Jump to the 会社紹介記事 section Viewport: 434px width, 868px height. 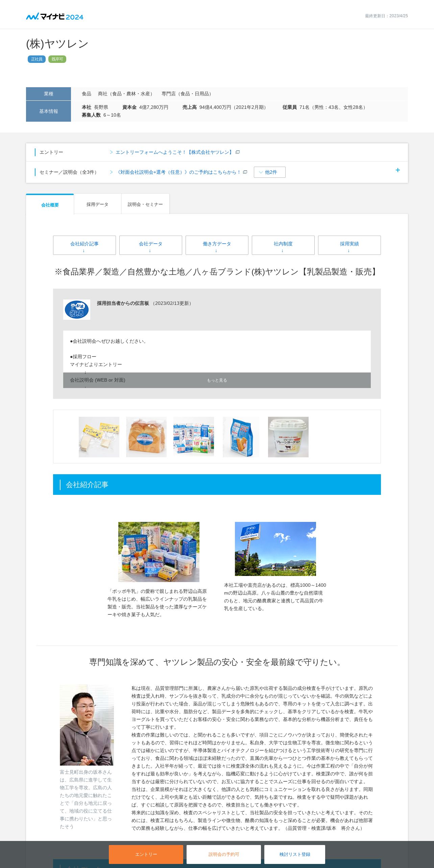(85, 245)
